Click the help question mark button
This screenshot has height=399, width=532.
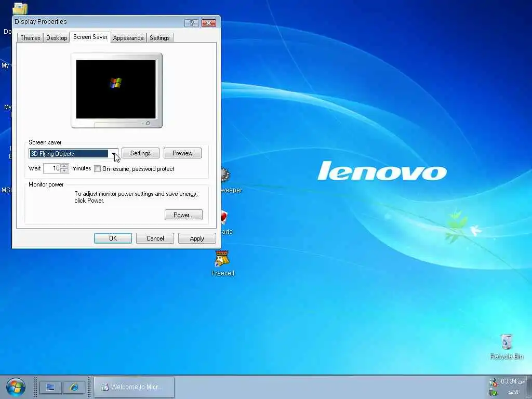pos(192,23)
